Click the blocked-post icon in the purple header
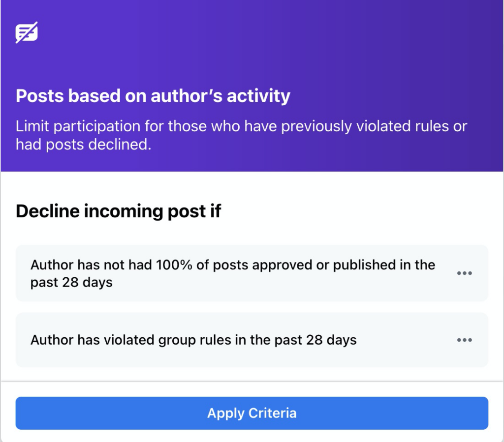This screenshot has width=504, height=442. 27,31
